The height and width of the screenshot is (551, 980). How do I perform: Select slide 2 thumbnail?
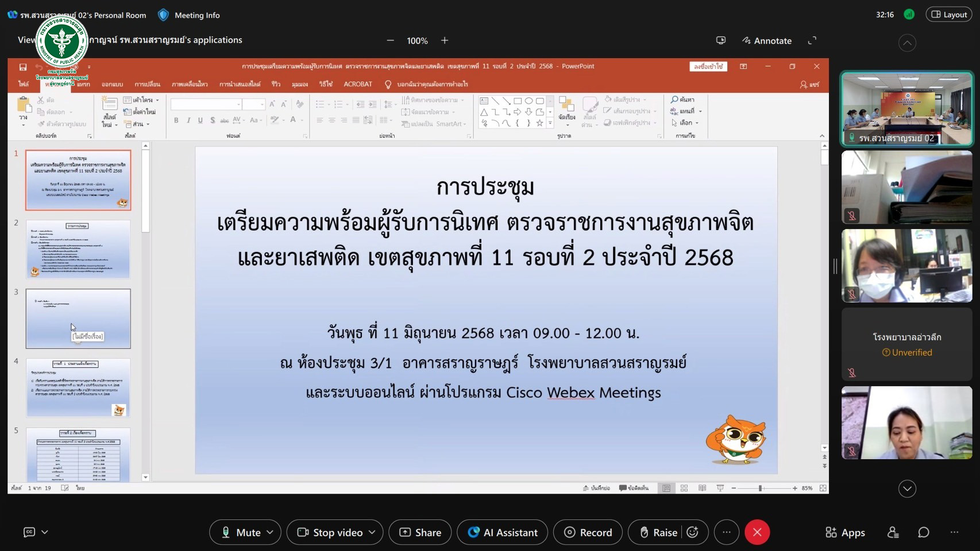[x=78, y=250]
